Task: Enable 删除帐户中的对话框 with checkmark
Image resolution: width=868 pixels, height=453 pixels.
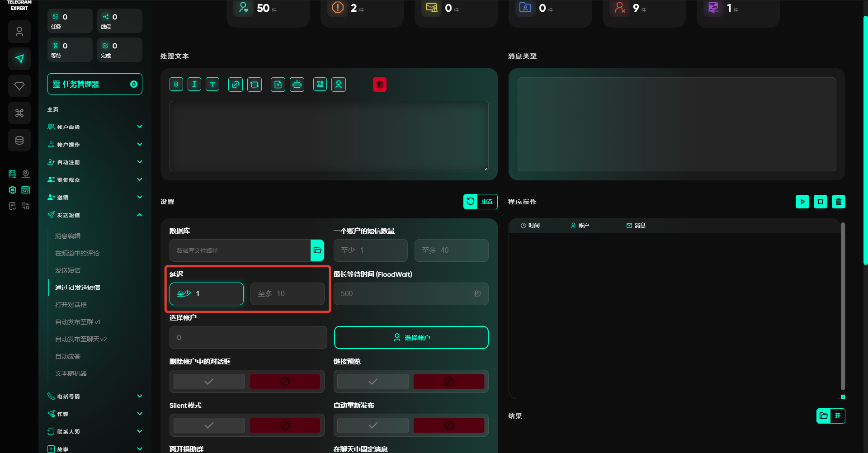Action: pos(209,382)
